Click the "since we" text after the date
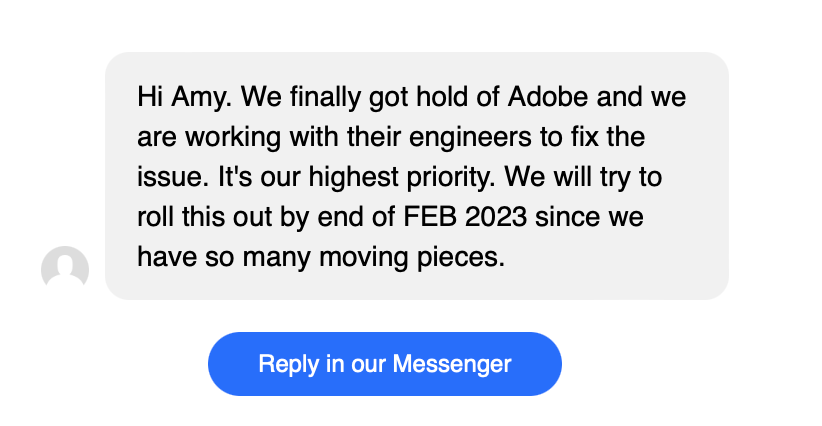 589,216
